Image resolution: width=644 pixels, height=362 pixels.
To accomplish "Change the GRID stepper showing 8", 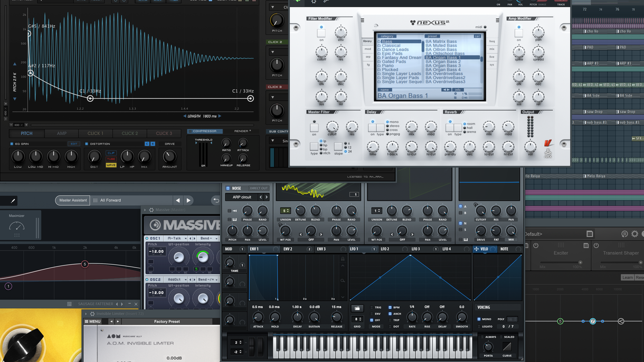I will point(357,319).
